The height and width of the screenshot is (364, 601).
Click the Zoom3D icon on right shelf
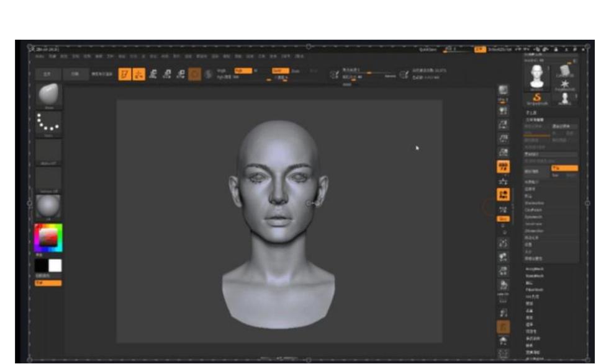[x=504, y=271]
